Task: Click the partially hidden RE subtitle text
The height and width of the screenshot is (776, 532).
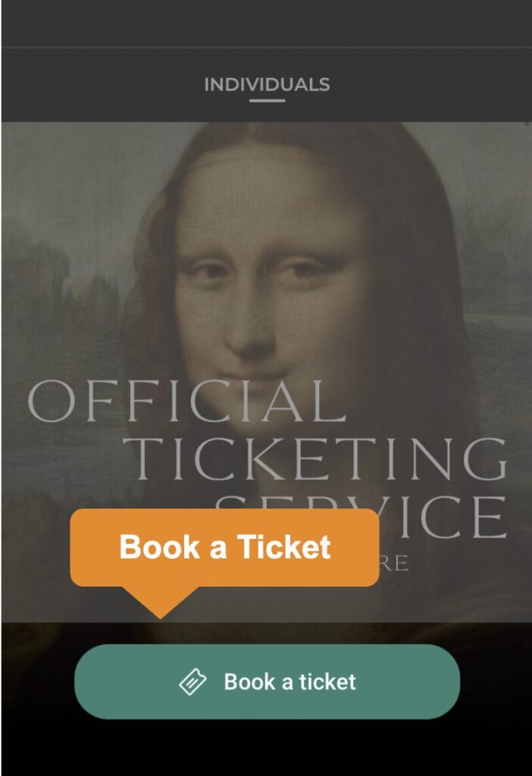Action: click(394, 564)
